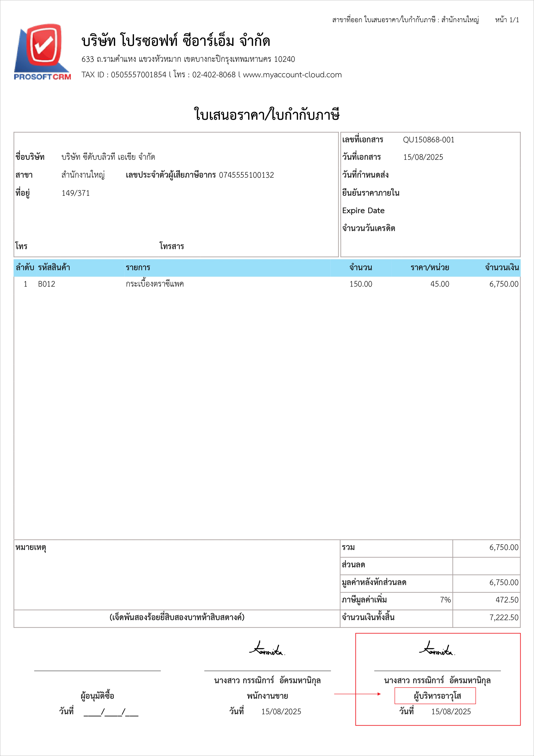Click the document title ใบเสนอราคา/ใบกำกับภาษี
The image size is (534, 756).
267,115
